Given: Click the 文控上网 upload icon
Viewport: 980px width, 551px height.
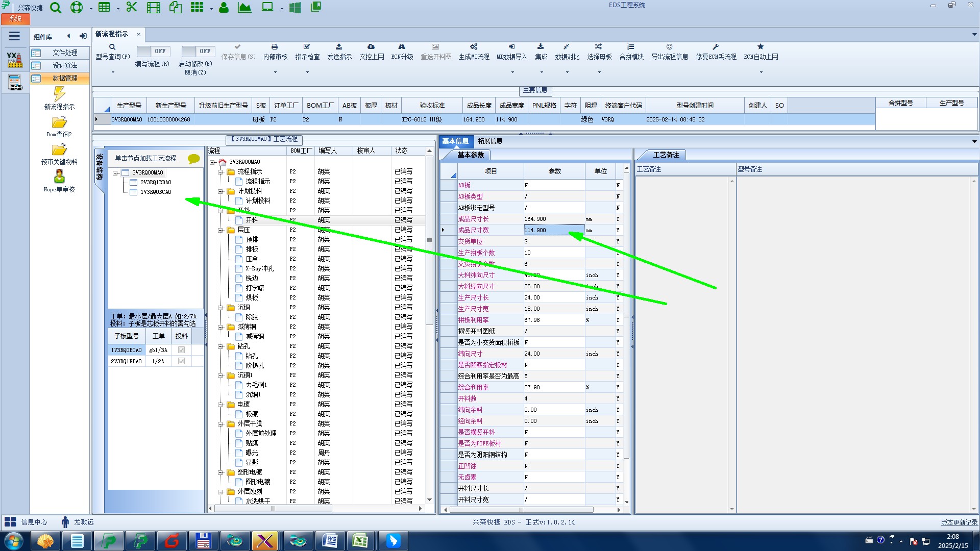Looking at the screenshot, I should coord(371,47).
